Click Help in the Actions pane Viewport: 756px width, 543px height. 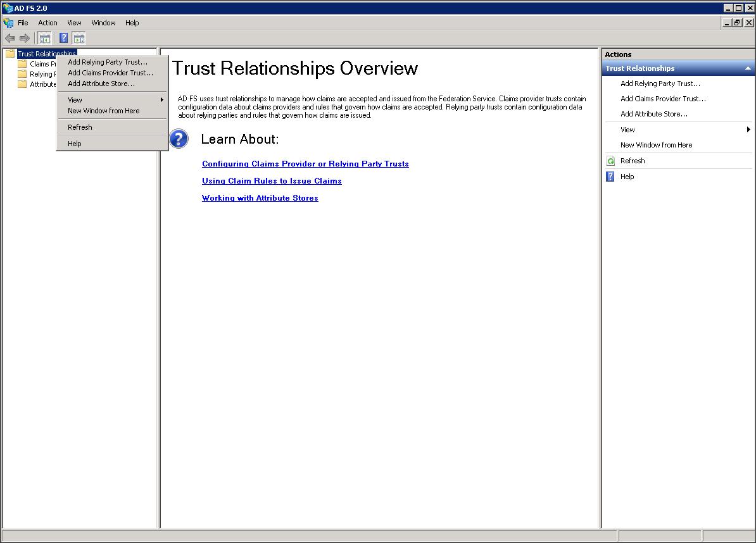[627, 177]
